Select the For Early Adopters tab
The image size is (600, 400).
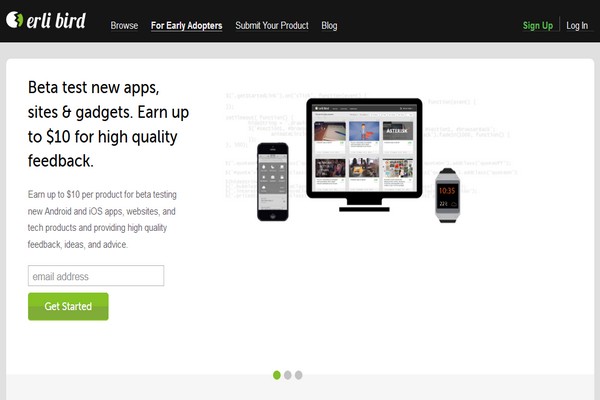point(186,26)
